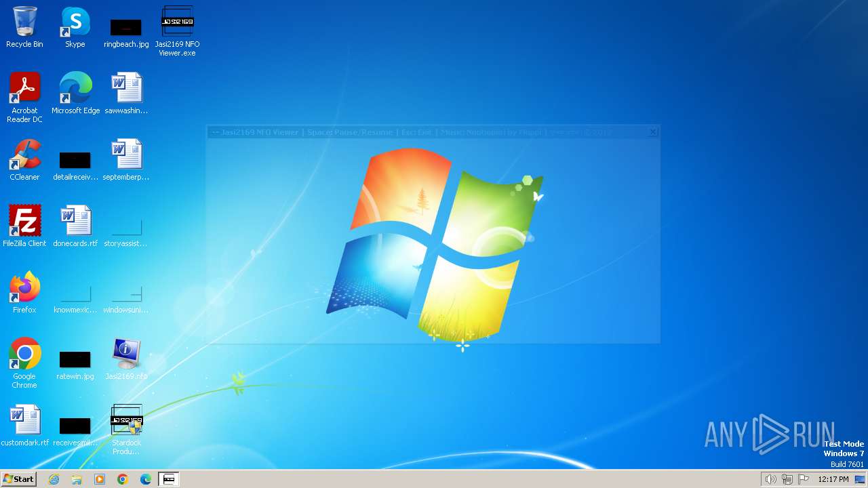
Task: Close the Jasi2169 NFO Viewer window
Action: (x=653, y=132)
